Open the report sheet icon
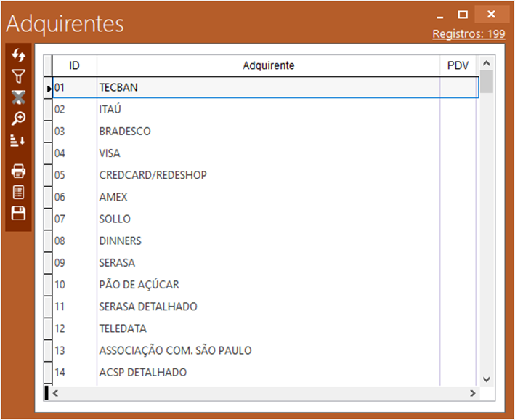 pyautogui.click(x=19, y=192)
